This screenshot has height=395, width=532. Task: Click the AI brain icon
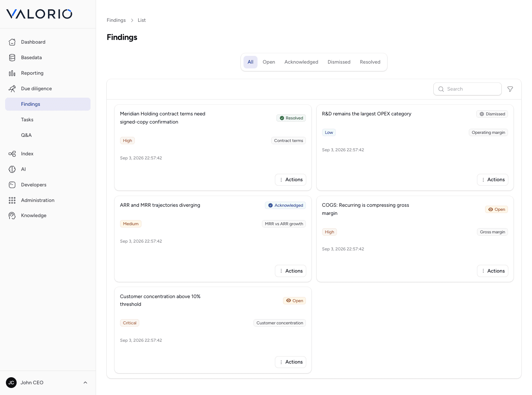click(12, 169)
